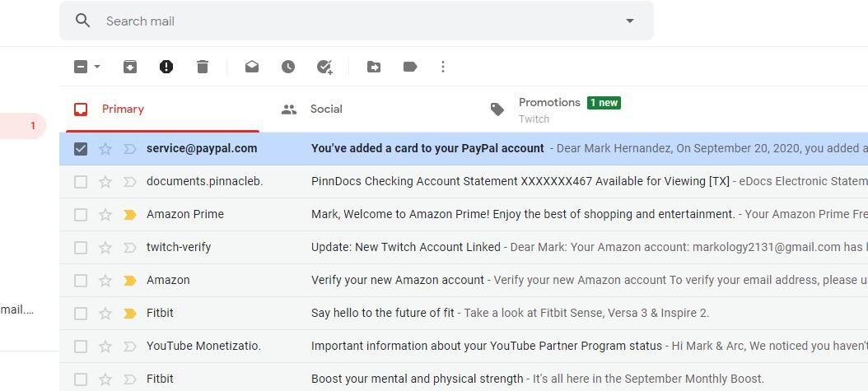
Task: Open the Labels tag icon
Action: (410, 67)
